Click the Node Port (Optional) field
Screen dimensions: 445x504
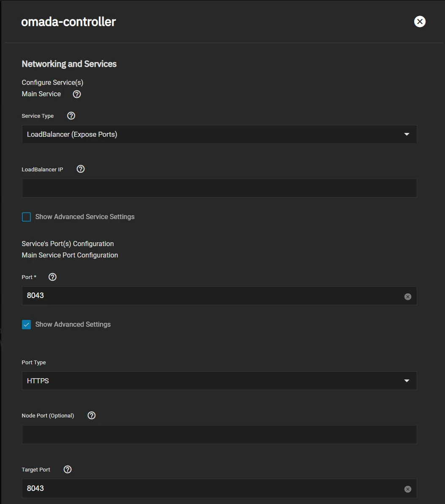[219, 435]
